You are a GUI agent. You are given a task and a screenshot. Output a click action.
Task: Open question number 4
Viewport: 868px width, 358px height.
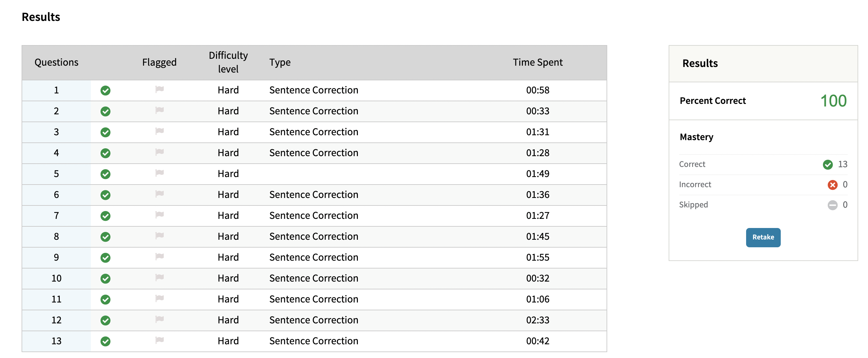[x=56, y=153]
